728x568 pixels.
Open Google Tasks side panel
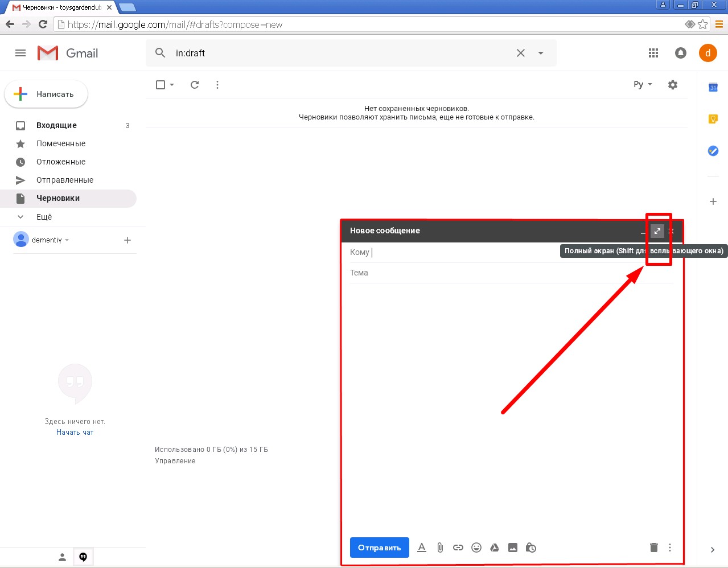[x=713, y=151]
